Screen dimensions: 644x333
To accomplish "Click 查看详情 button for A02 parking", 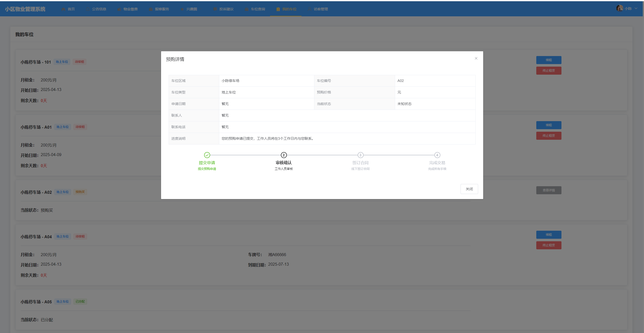I will pos(549,190).
